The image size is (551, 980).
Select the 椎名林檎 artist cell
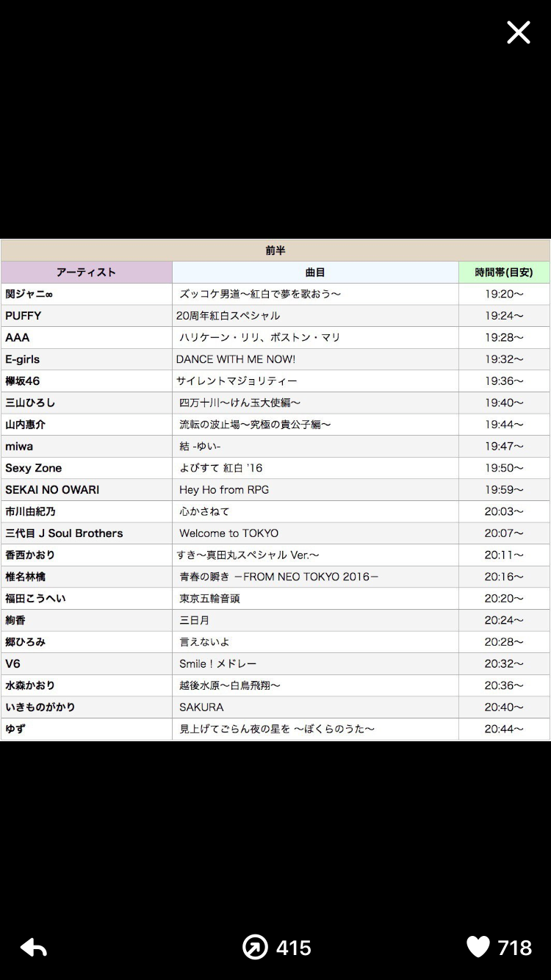pos(87,577)
